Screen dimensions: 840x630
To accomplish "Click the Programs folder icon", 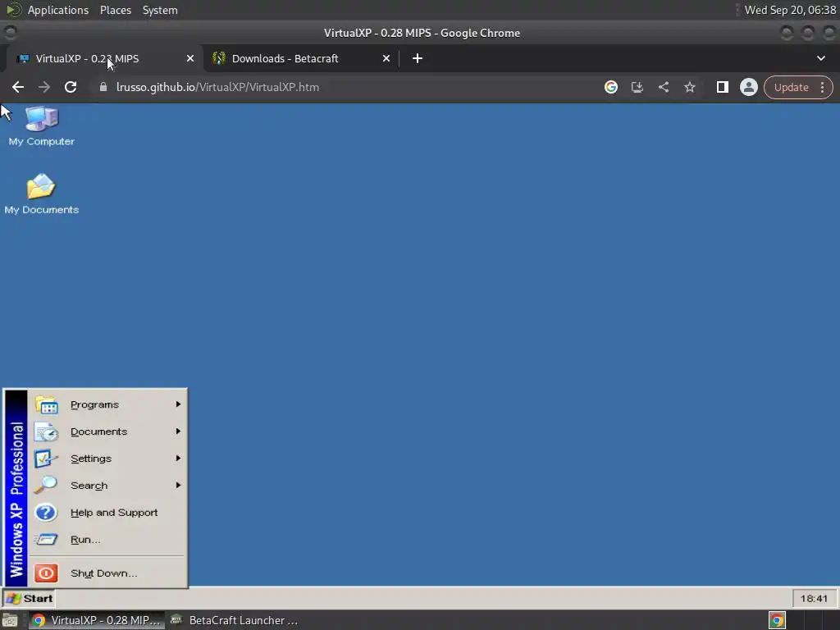I will coord(46,405).
